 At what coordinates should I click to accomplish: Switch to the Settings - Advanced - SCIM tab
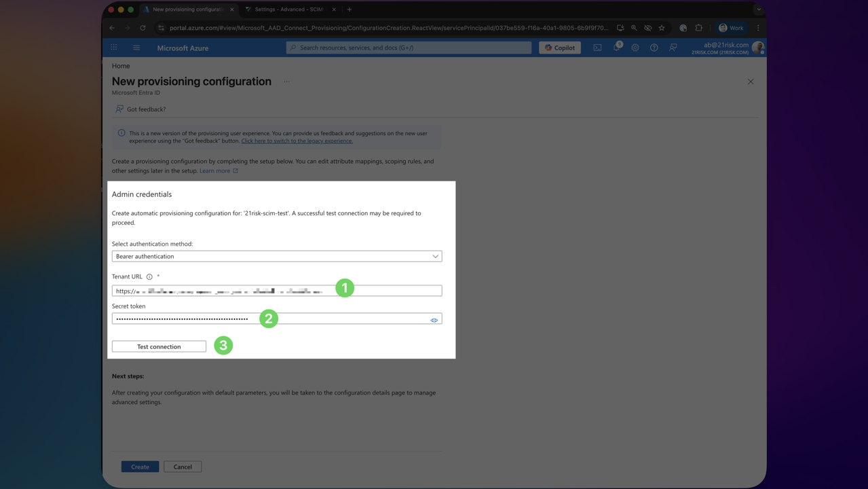pyautogui.click(x=288, y=10)
